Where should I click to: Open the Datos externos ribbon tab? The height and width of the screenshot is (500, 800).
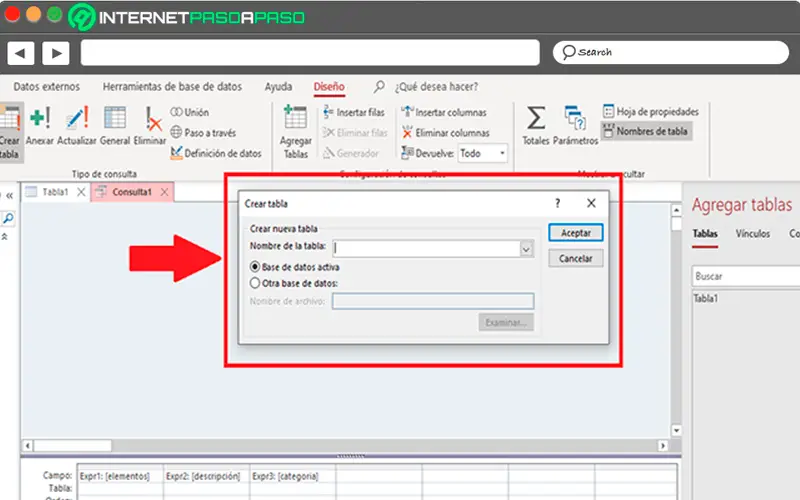pos(46,87)
